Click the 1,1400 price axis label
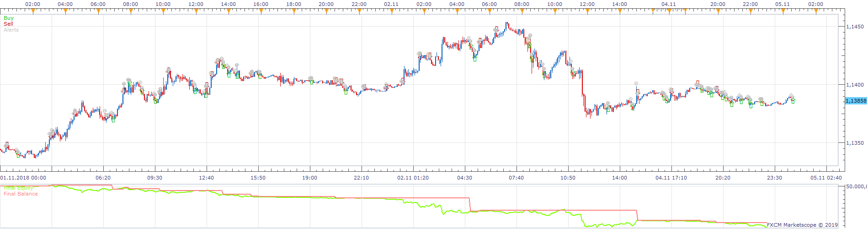 click(856, 85)
